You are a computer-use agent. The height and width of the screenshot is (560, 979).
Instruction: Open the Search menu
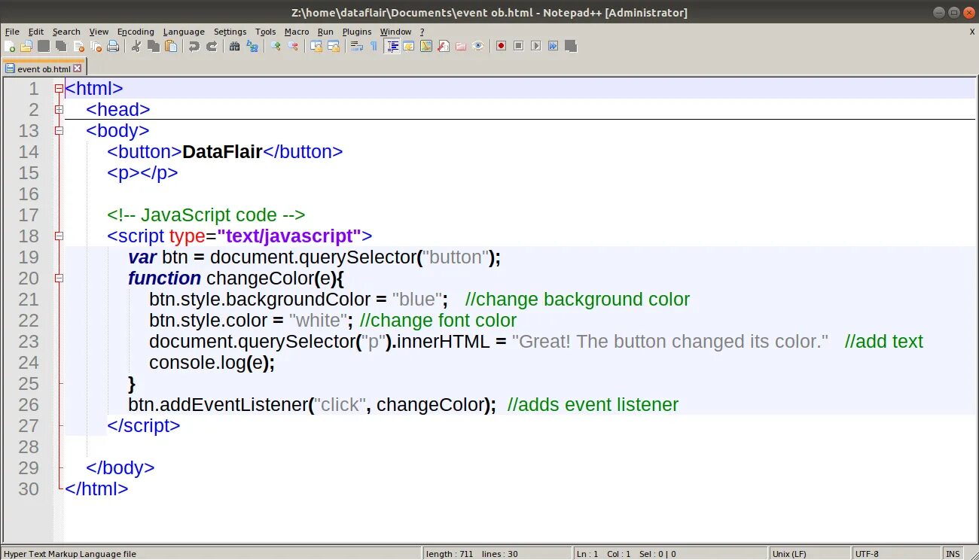click(x=66, y=32)
